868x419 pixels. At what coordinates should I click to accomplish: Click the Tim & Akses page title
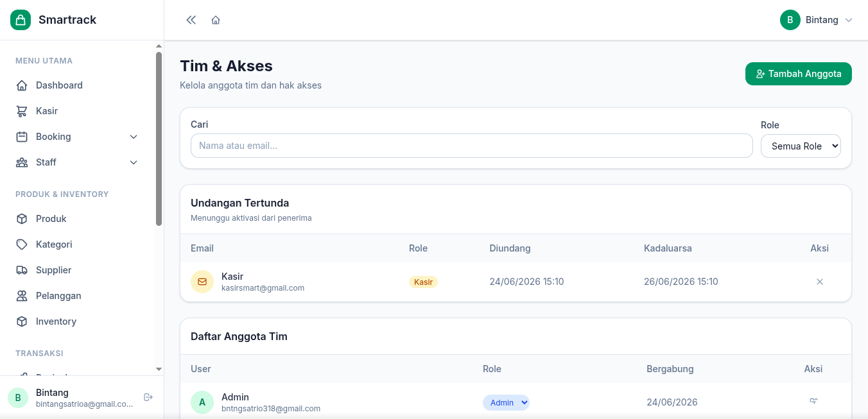pos(226,66)
